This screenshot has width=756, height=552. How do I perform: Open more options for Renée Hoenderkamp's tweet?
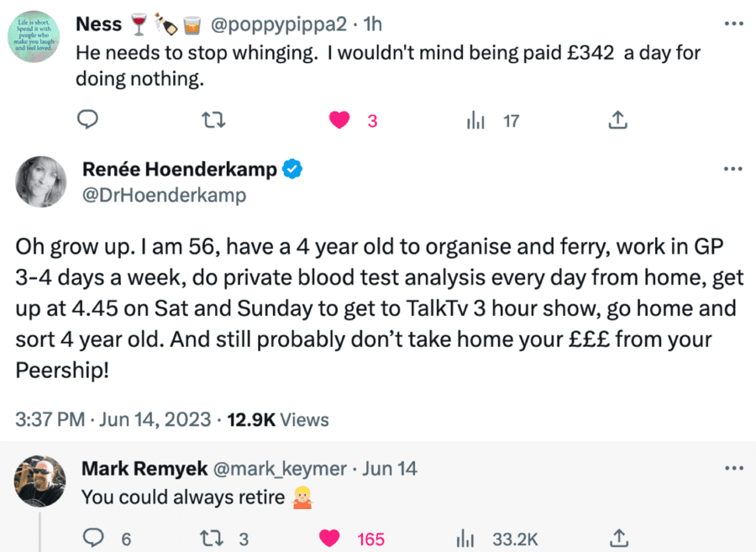733,169
